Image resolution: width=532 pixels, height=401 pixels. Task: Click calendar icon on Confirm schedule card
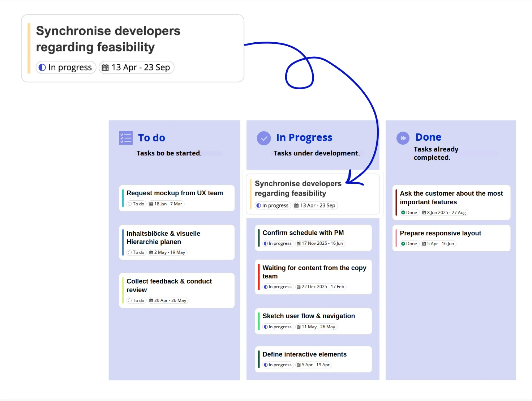tap(299, 244)
